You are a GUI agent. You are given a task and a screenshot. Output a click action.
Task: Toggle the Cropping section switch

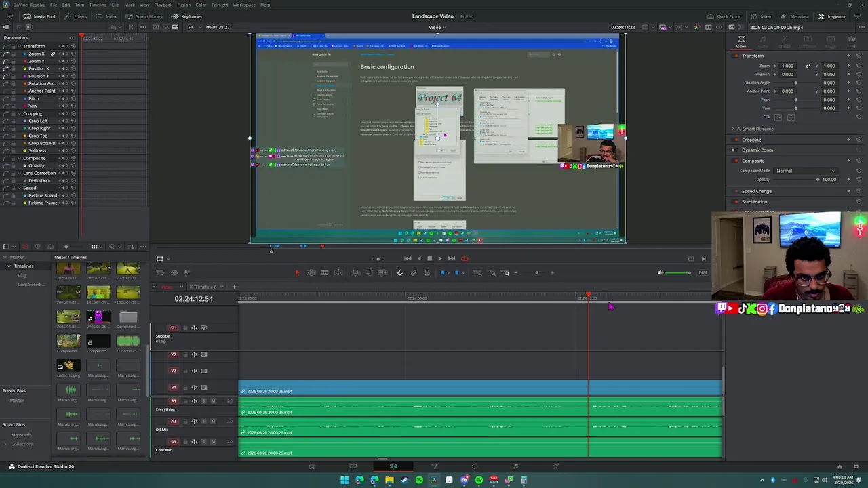[x=736, y=140]
